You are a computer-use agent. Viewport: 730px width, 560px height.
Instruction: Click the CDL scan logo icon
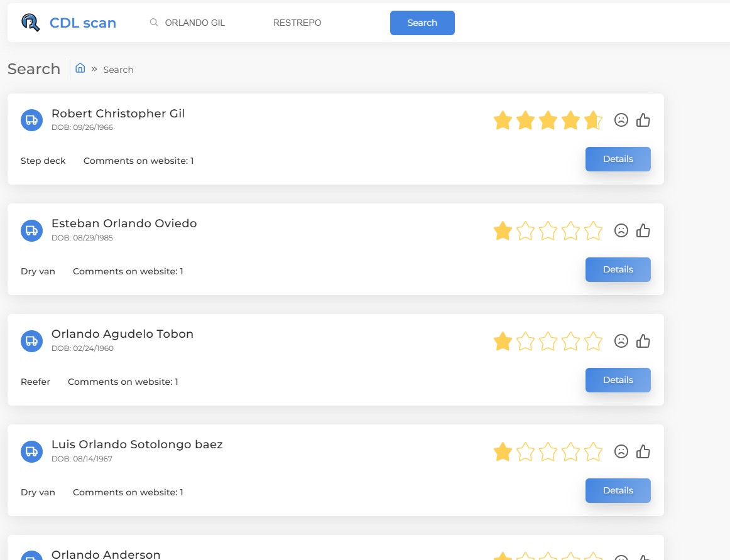click(x=30, y=23)
